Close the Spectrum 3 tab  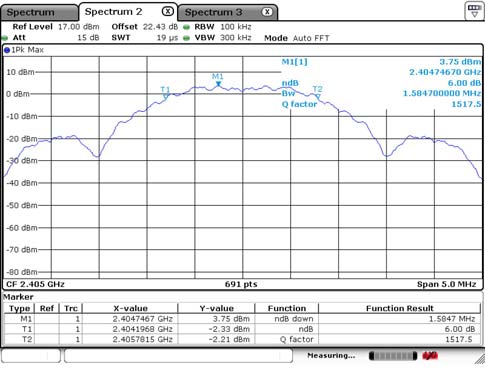tap(267, 12)
